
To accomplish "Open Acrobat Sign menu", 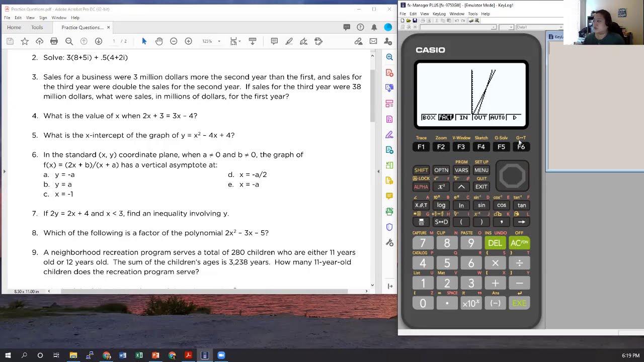I will click(43, 18).
